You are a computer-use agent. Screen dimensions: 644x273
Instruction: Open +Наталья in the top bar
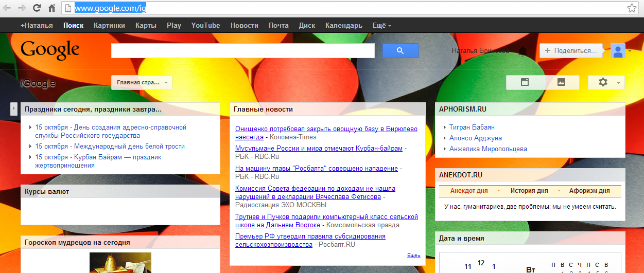37,25
